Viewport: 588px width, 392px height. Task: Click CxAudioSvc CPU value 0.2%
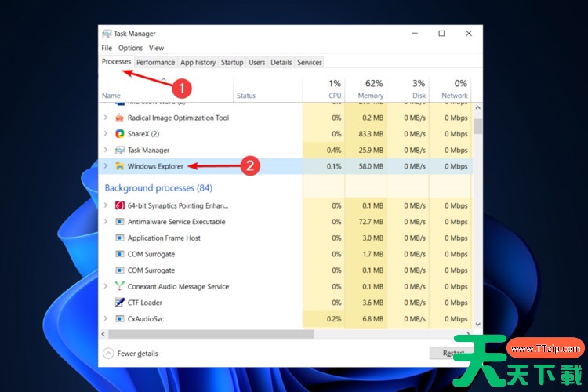334,318
